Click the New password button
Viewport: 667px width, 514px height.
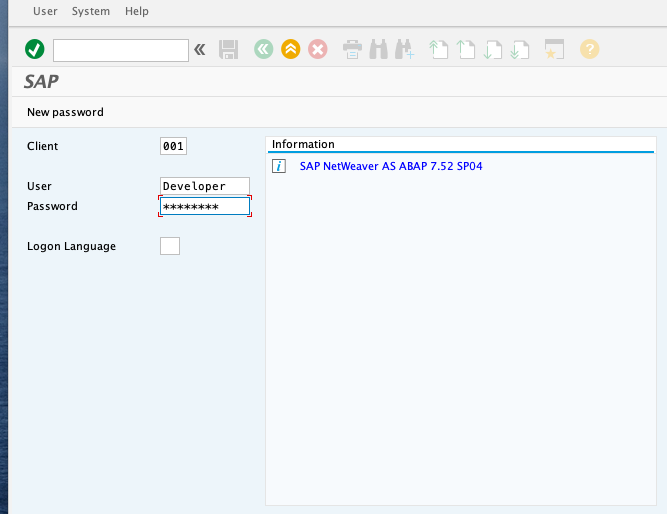[x=66, y=112]
